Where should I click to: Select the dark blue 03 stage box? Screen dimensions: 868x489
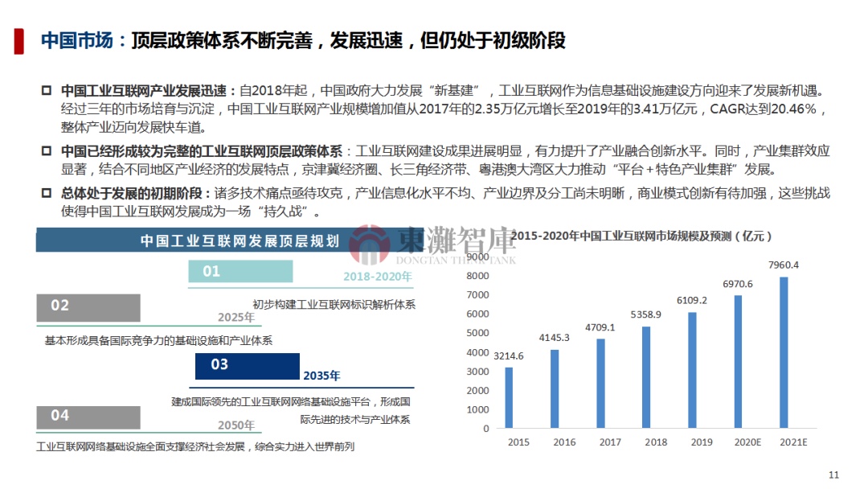pyautogui.click(x=246, y=365)
